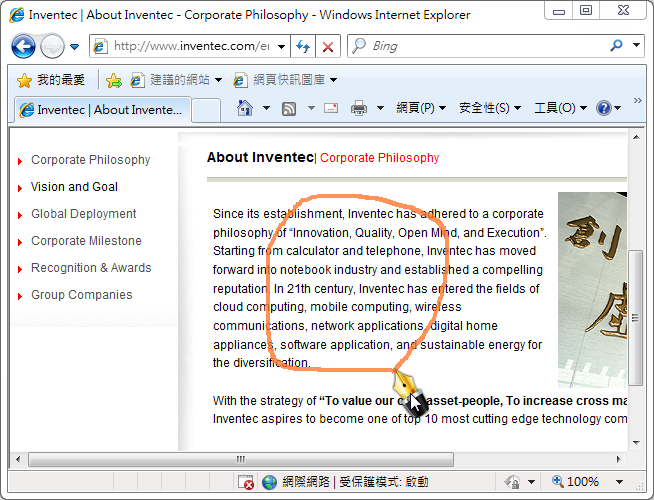Image resolution: width=654 pixels, height=500 pixels.
Task: Open the Recognition & Awards link
Action: coord(91,268)
